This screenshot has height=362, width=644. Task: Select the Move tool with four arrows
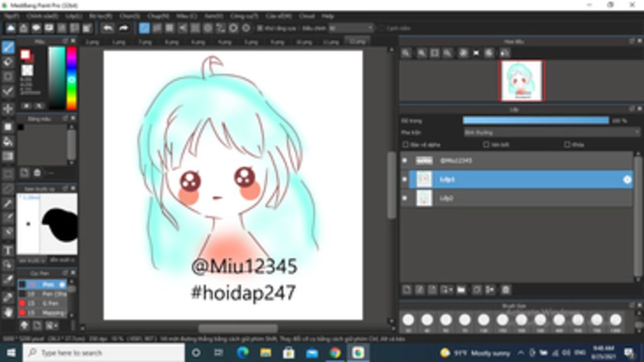click(8, 109)
